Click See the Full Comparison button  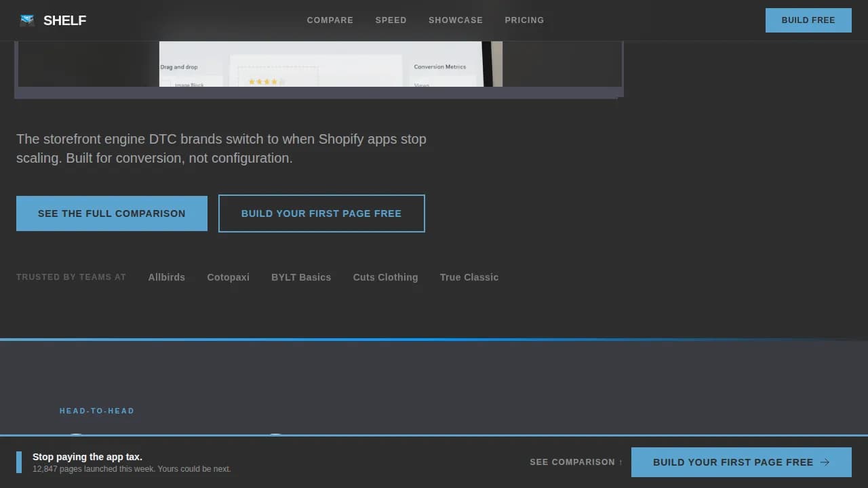tap(112, 213)
